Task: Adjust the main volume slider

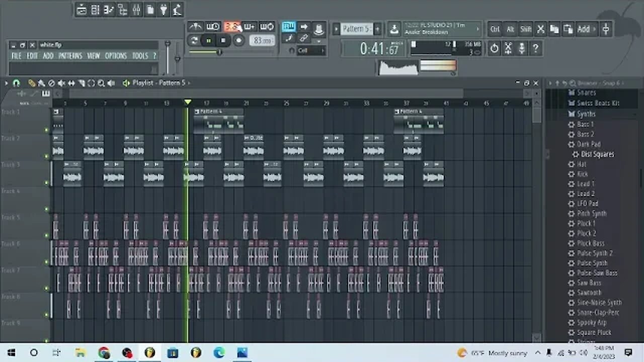Action: (168, 58)
